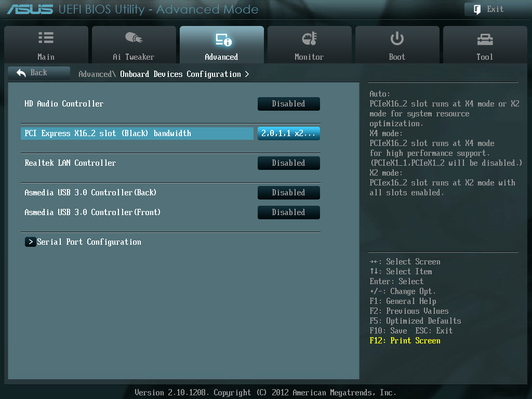This screenshot has height=399, width=532.
Task: Open HD Audio Controller Disabled dropdown
Action: (289, 104)
